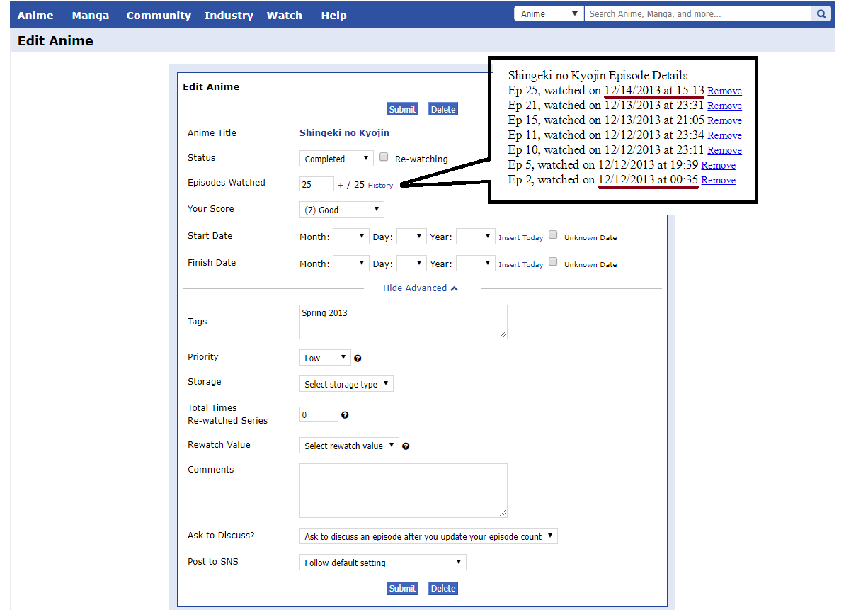Viewport: 868px width, 610px height.
Task: Click help icon next to Rewatch Value
Action: point(406,446)
